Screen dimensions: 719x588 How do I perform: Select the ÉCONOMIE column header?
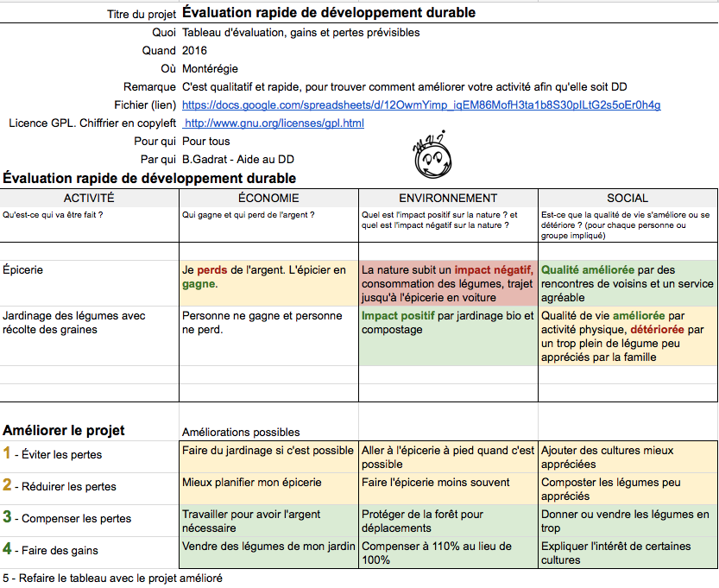pos(268,198)
